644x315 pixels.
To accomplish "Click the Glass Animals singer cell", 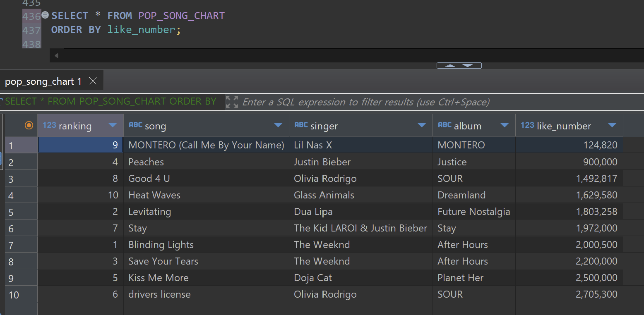I will (361, 195).
